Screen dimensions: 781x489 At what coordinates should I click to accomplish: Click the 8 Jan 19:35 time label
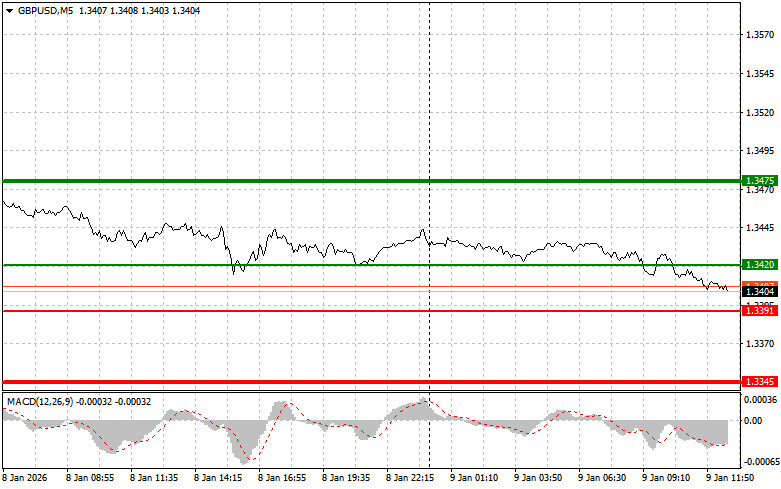click(346, 478)
